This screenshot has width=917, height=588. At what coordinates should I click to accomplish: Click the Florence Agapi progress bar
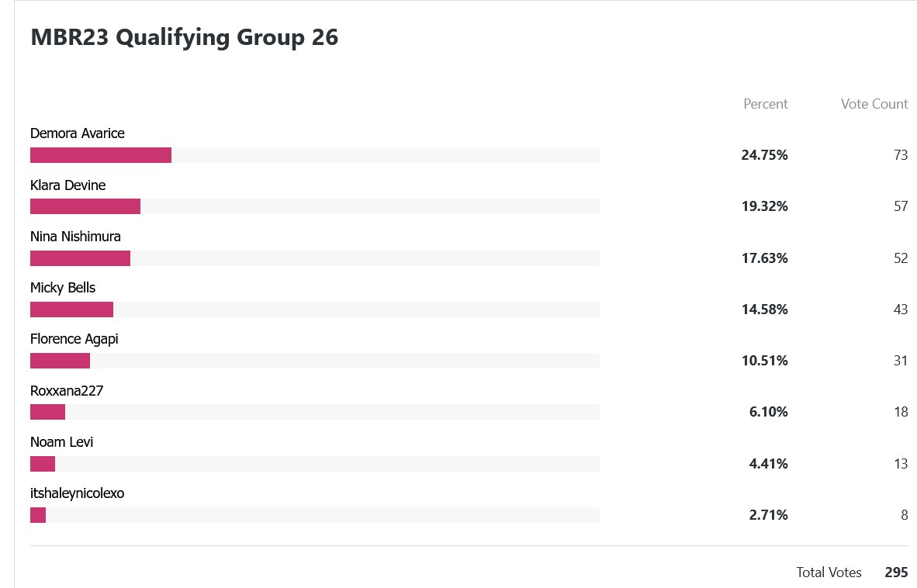pyautogui.click(x=315, y=361)
